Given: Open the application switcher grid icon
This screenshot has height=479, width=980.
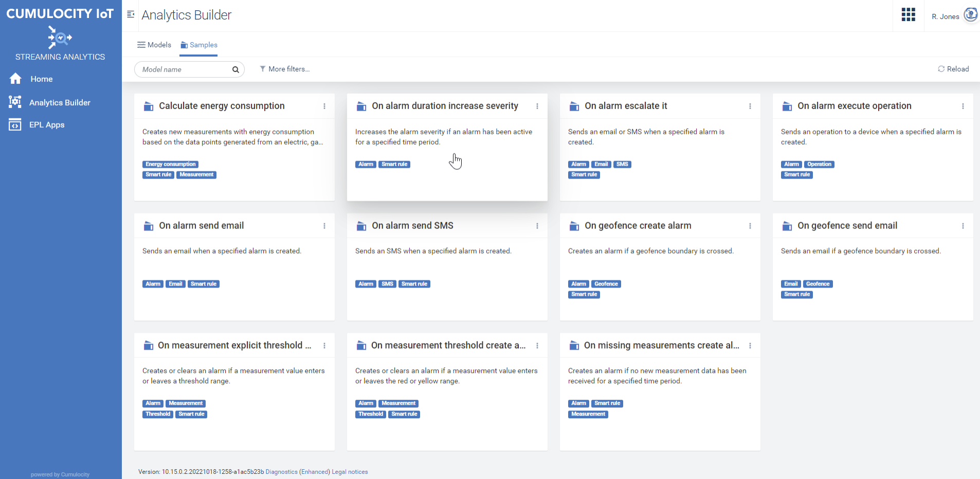Looking at the screenshot, I should 908,14.
